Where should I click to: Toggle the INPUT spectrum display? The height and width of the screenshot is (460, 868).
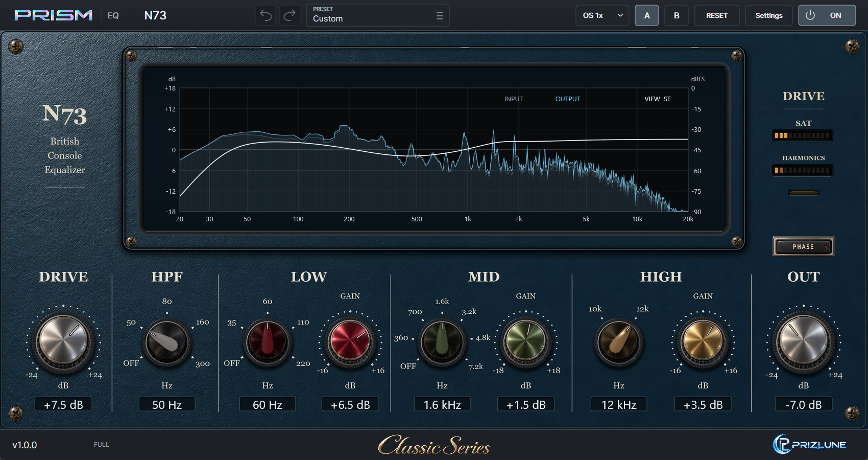tap(514, 99)
